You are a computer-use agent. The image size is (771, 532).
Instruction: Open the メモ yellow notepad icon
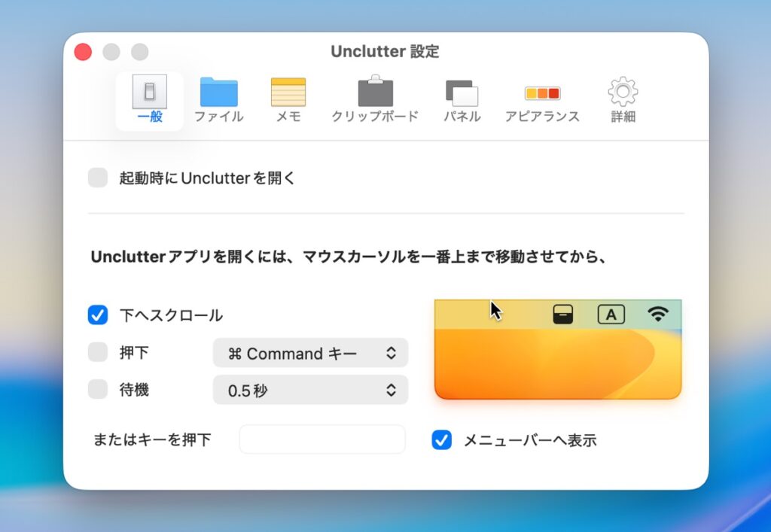(x=288, y=93)
